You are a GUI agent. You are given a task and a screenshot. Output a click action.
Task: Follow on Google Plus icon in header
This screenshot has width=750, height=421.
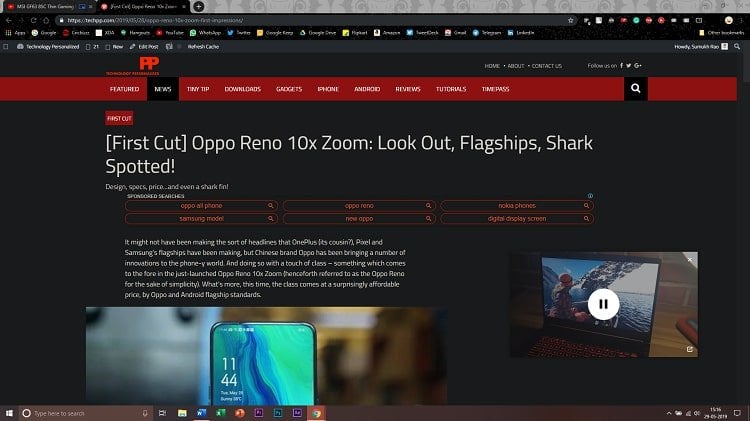pyautogui.click(x=638, y=66)
